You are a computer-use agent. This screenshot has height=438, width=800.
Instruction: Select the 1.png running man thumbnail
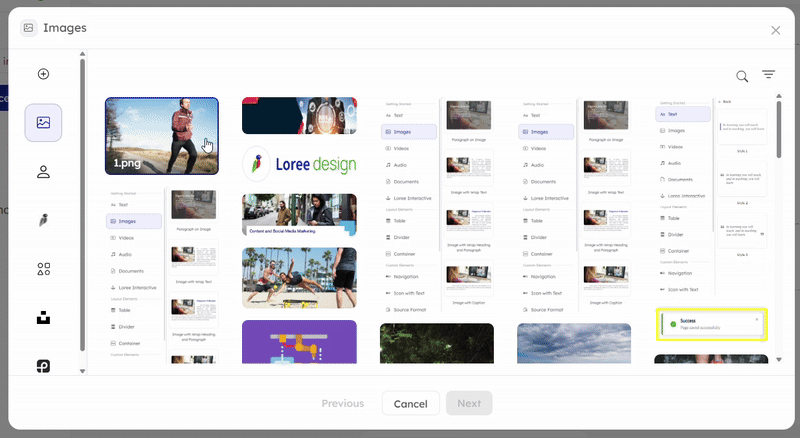coord(162,136)
